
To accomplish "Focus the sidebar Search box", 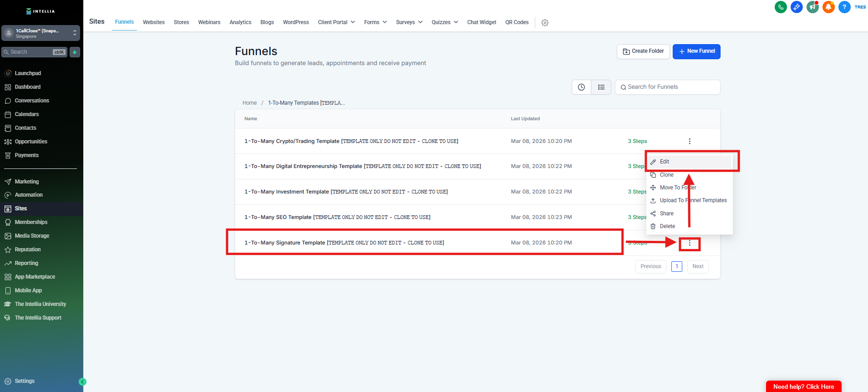I will click(x=35, y=52).
